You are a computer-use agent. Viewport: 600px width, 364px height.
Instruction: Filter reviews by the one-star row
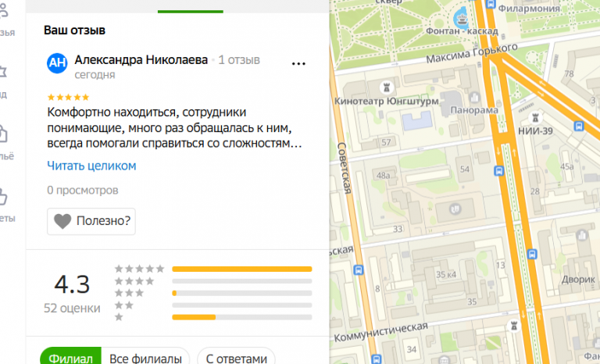click(213, 317)
